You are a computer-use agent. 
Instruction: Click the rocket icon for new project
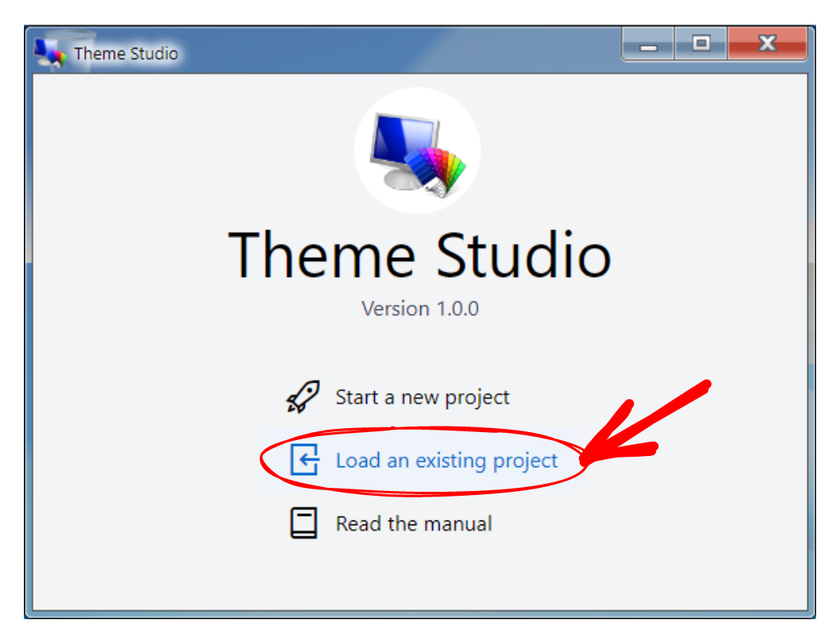[303, 397]
